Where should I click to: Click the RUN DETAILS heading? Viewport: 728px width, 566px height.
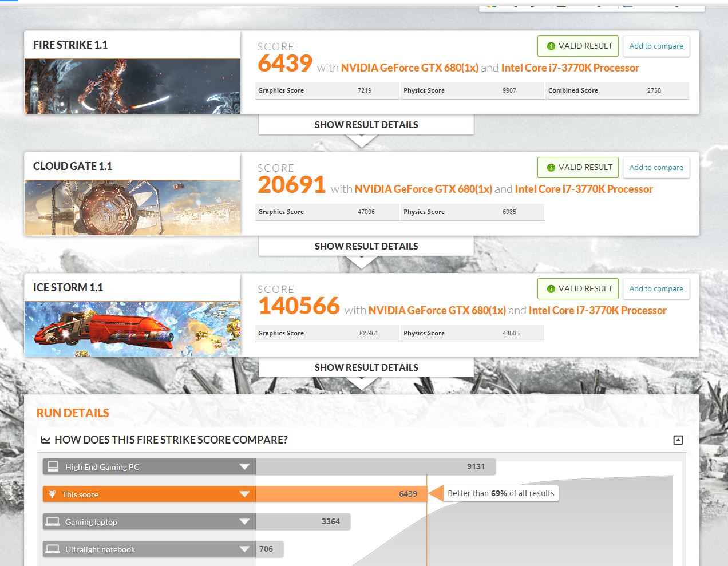click(73, 413)
